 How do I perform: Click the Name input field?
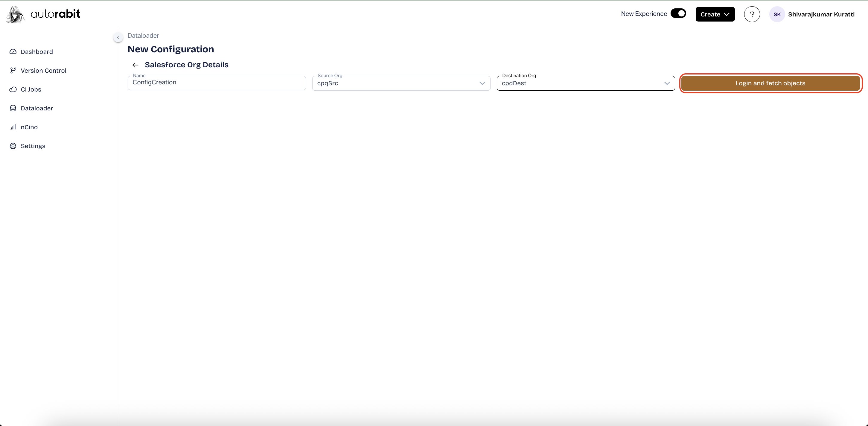(x=216, y=83)
